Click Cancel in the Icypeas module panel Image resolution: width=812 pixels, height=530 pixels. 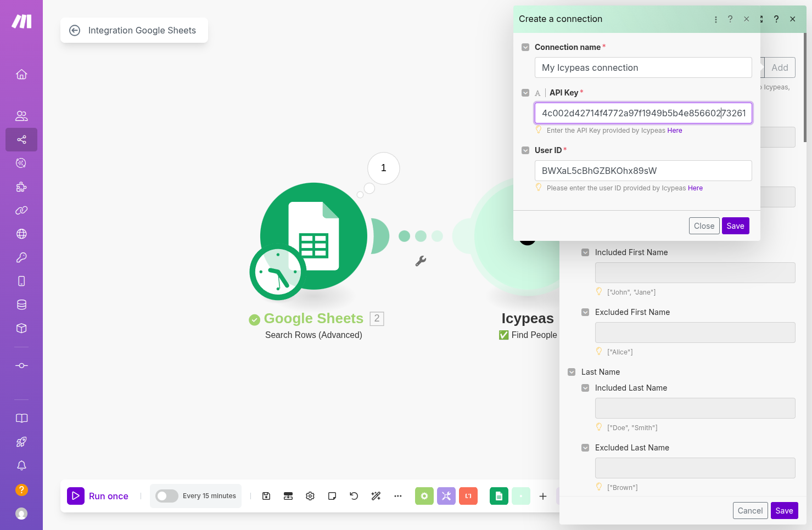pos(750,511)
